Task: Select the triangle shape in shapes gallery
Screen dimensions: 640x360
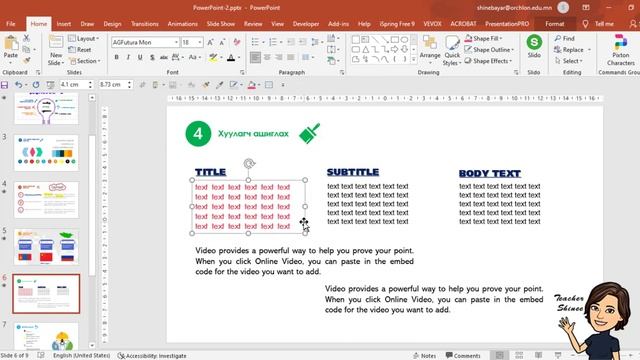Action: coord(365,49)
